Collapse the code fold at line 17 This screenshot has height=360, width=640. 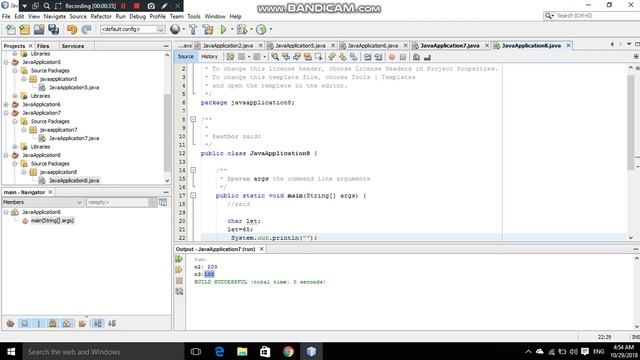click(193, 196)
